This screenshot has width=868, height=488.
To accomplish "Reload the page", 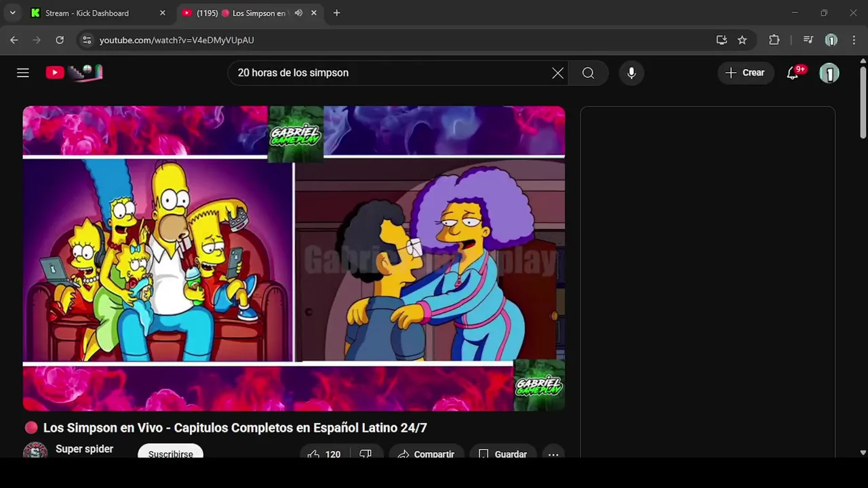I will click(x=60, y=40).
